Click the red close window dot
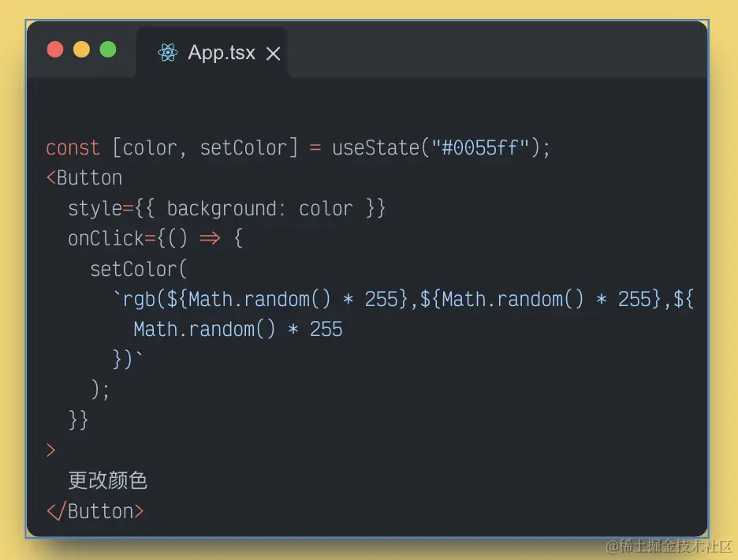738x560 pixels. 55,50
